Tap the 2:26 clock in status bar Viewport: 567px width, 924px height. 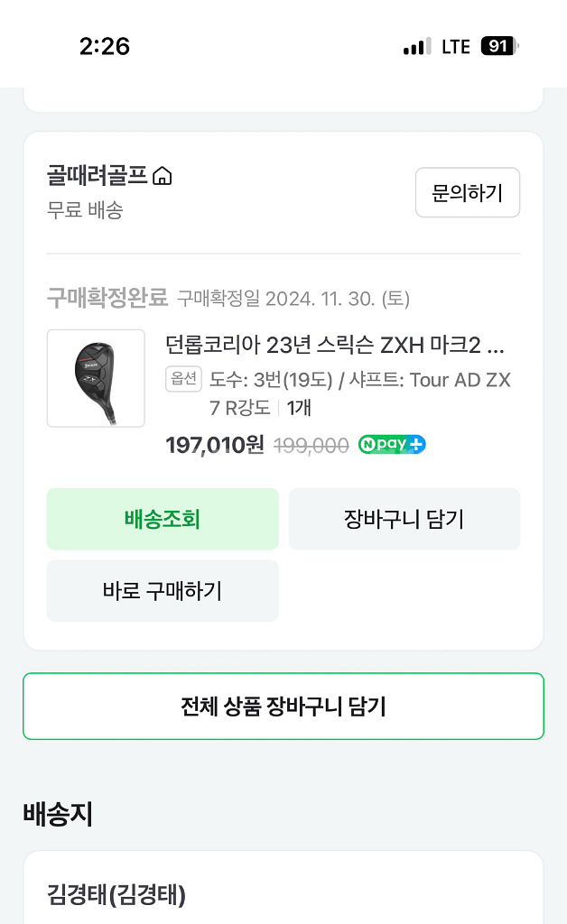(x=105, y=46)
